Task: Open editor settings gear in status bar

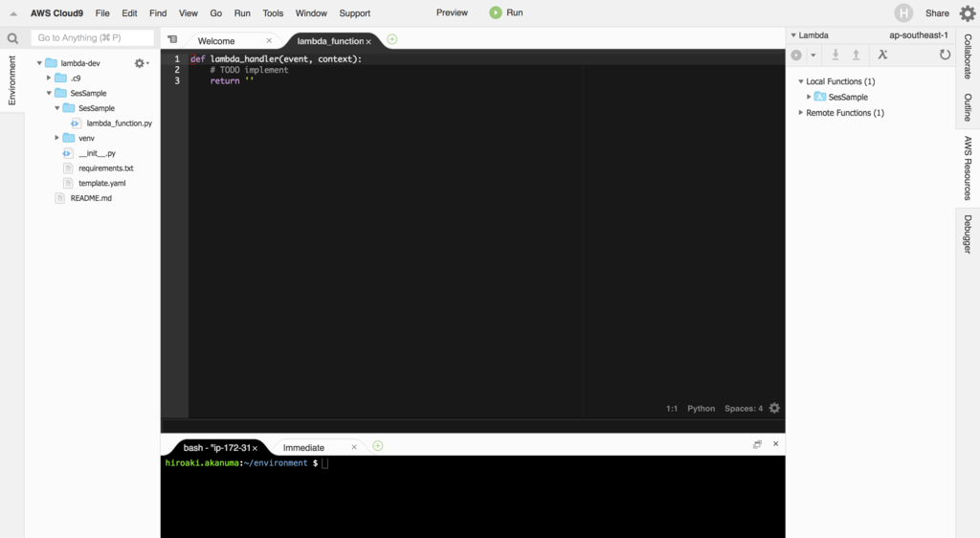Action: pyautogui.click(x=774, y=408)
